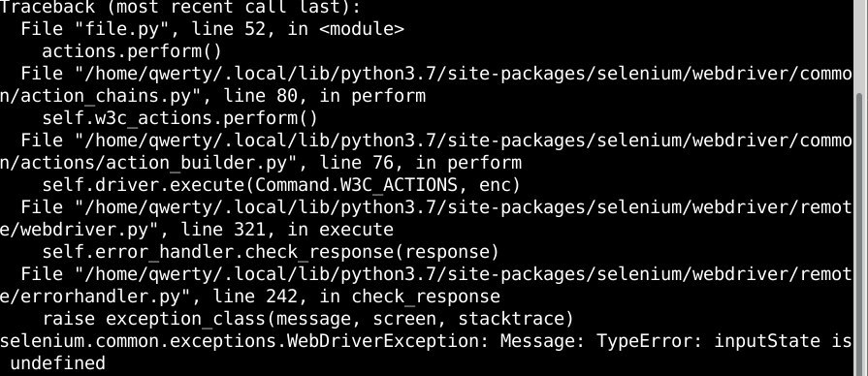Click the 'self.w3c_actions.perform()' code line
The height and width of the screenshot is (376, 868).
click(180, 118)
